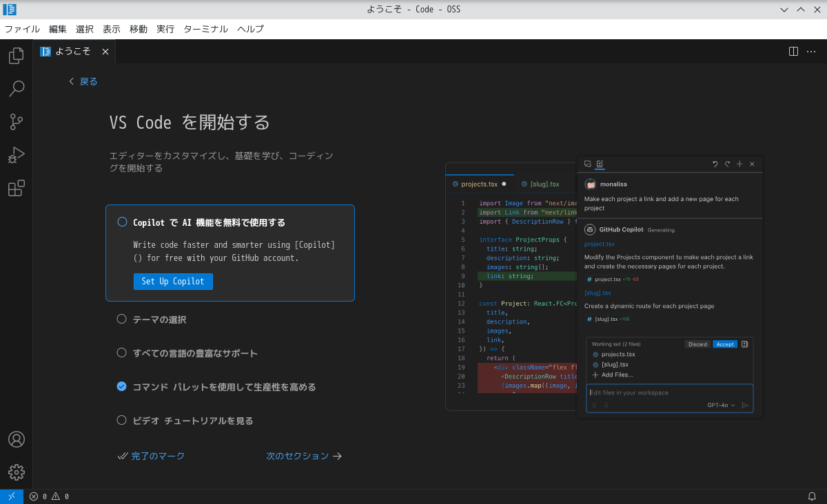Select Copilot で AI 機能を無料で使用する heading
Image resolution: width=827 pixels, height=504 pixels.
point(209,222)
